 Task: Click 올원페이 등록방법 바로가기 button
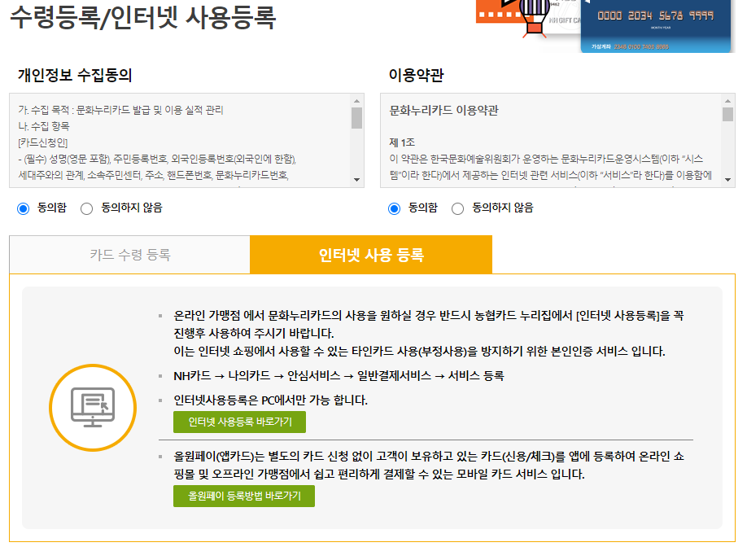pyautogui.click(x=244, y=497)
